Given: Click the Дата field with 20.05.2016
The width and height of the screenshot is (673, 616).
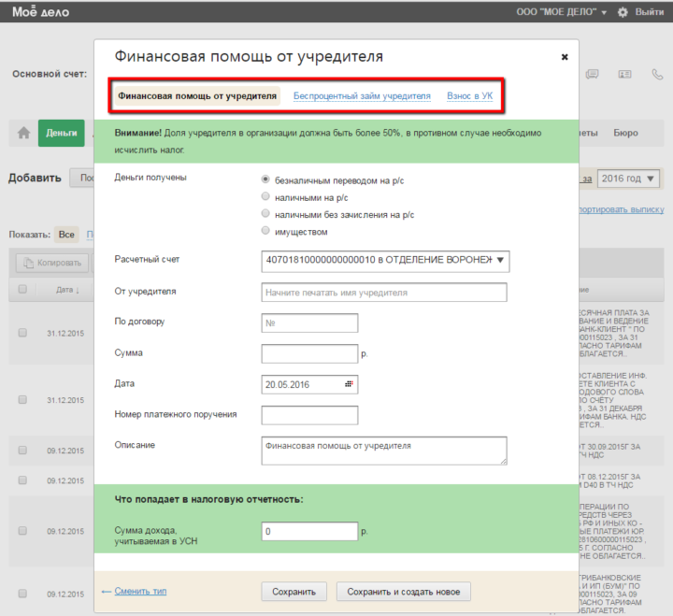Looking at the screenshot, I should coord(309,384).
